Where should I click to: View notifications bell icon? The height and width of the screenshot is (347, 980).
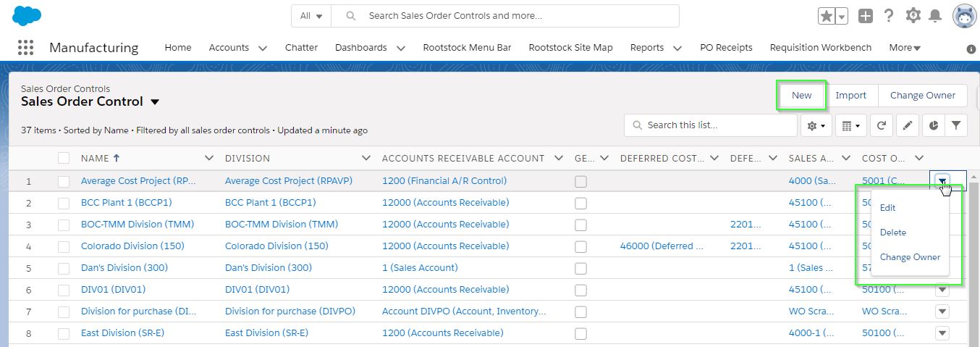[x=935, y=16]
